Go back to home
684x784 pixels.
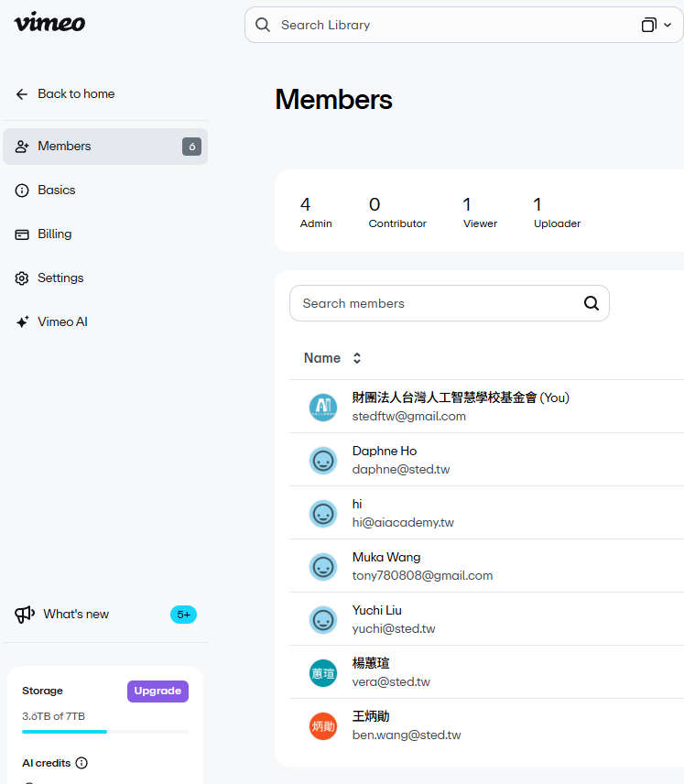pyautogui.click(x=65, y=94)
